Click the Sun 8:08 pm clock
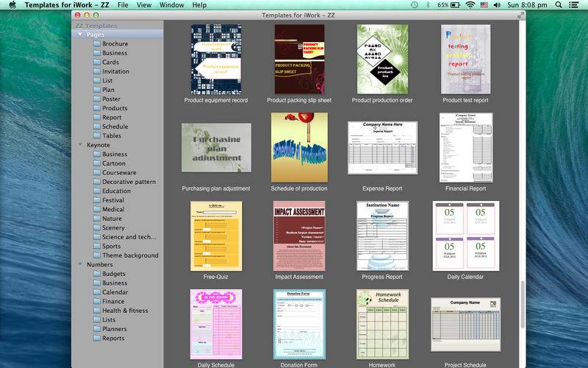 click(527, 5)
